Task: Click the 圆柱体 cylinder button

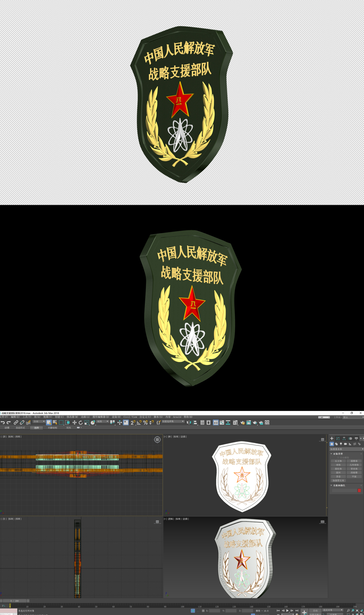Action: pos(338,469)
